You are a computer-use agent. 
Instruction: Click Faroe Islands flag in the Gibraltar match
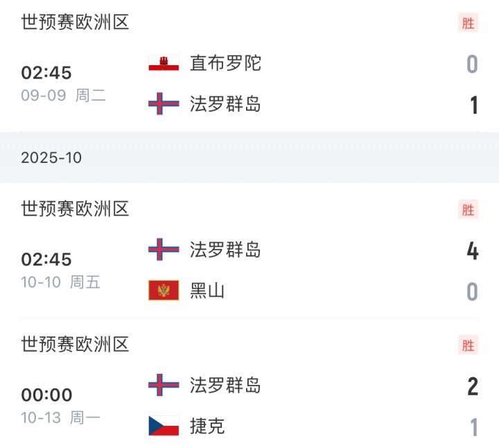click(164, 105)
